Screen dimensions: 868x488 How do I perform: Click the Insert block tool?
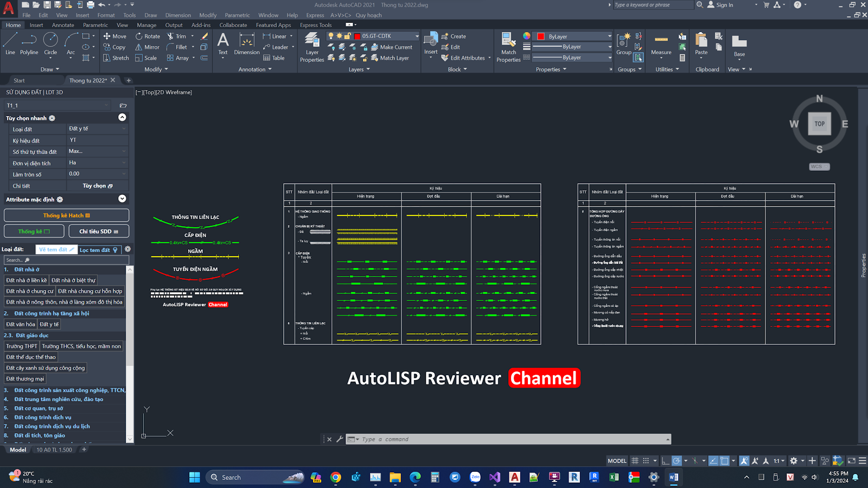[x=431, y=44]
